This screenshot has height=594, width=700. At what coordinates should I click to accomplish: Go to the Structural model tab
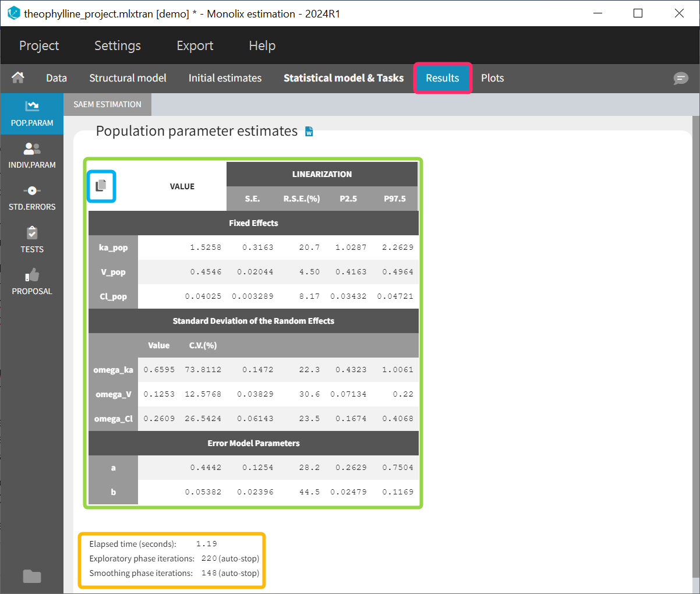(x=128, y=78)
